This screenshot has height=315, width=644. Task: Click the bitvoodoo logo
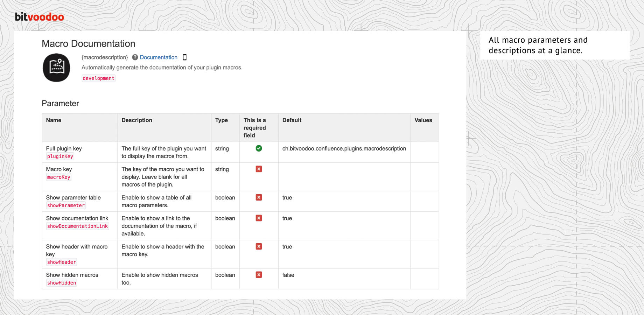[39, 17]
